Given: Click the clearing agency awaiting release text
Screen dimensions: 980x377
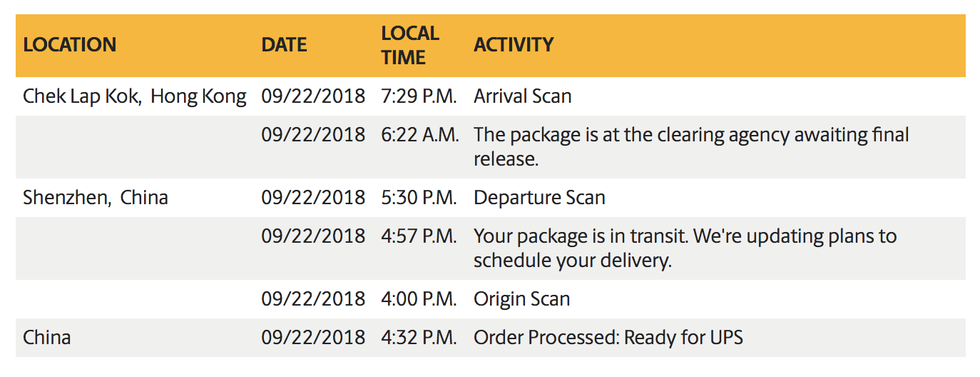Looking at the screenshot, I should (x=691, y=146).
